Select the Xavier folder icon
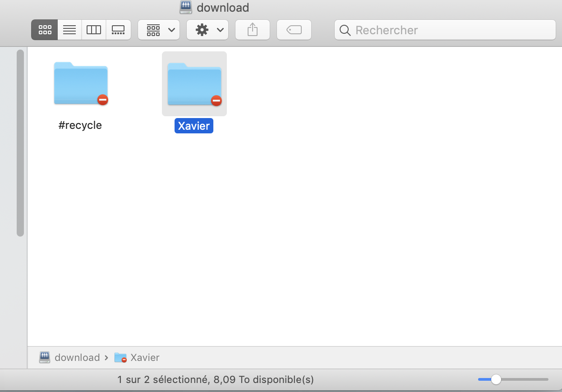This screenshot has width=562, height=392. click(x=194, y=84)
